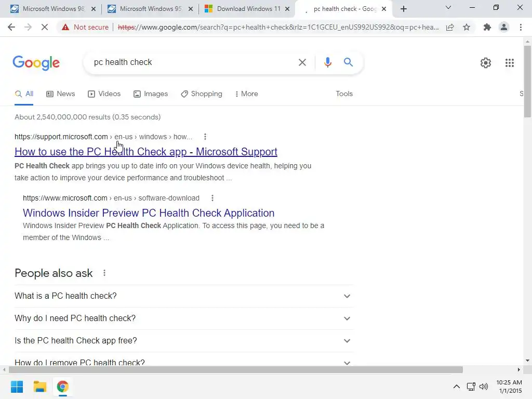Switch to the Download Windows 11 tab

(247, 9)
